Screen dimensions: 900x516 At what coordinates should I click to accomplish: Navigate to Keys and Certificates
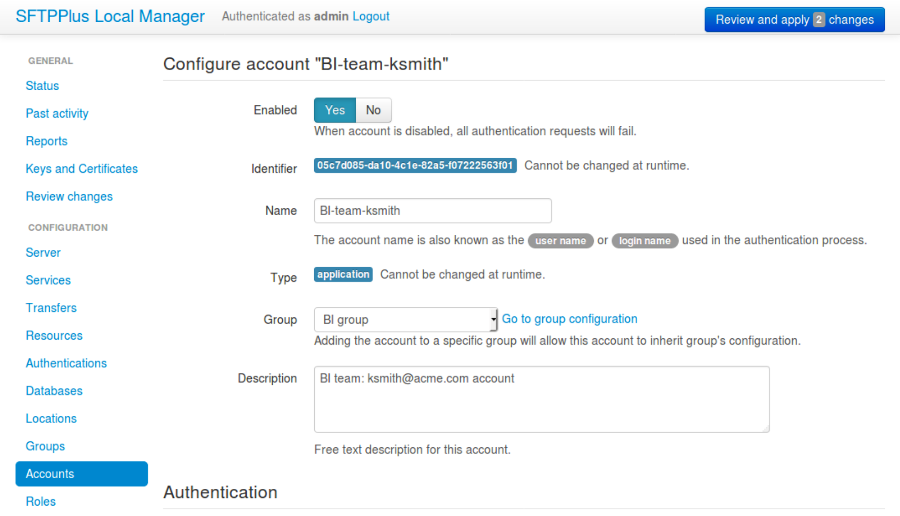[82, 169]
